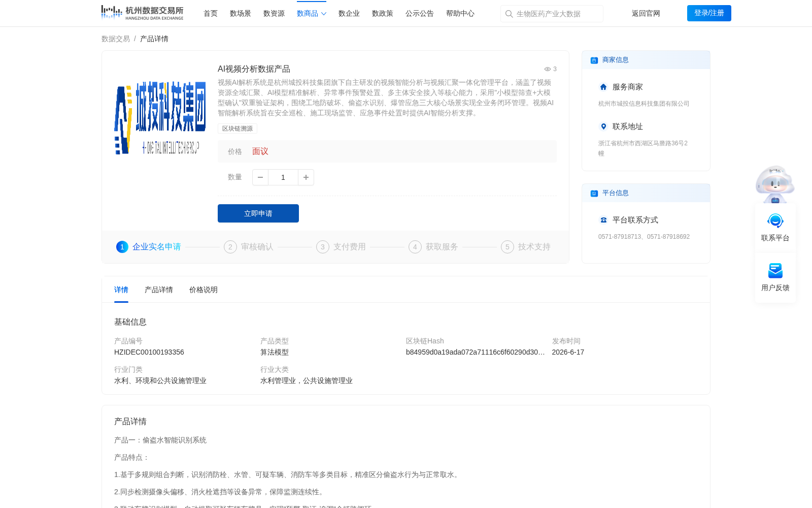Click the 平台联系方式 telephone icon
Viewport: 812px width, 508px height.
[x=603, y=220]
